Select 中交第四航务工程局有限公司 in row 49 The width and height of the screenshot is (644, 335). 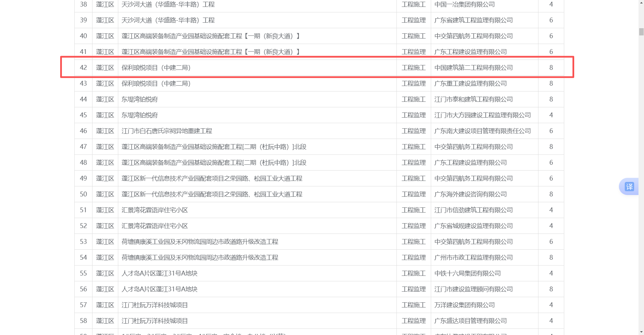473,179
